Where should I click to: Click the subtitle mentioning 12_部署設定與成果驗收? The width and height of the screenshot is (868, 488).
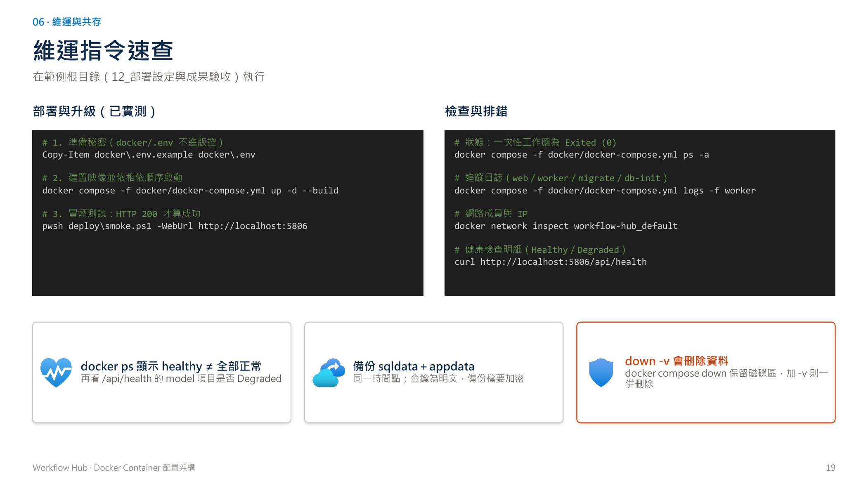tap(149, 77)
